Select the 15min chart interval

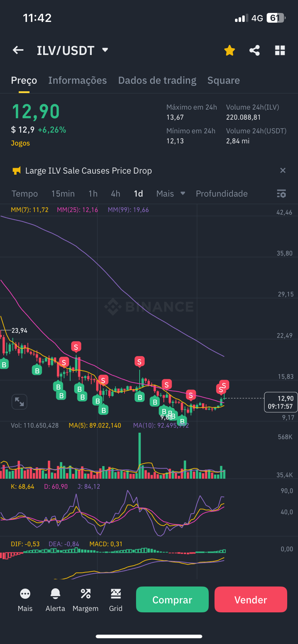coord(63,194)
